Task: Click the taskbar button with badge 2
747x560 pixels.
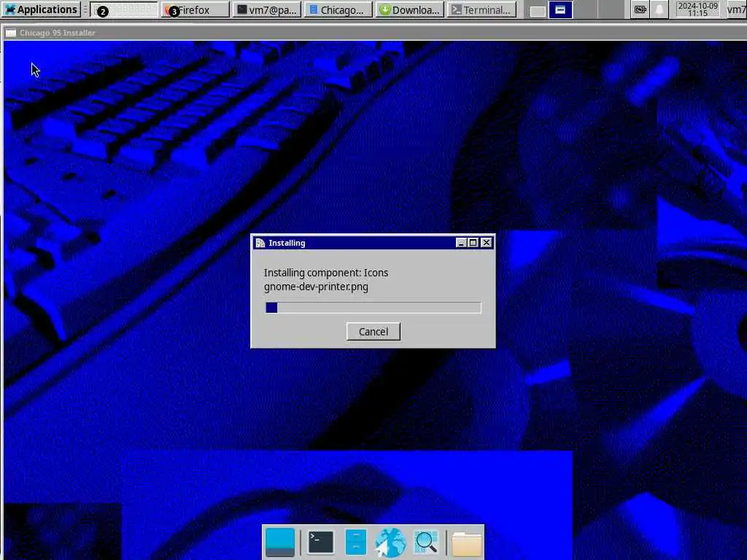Action: 124,9
